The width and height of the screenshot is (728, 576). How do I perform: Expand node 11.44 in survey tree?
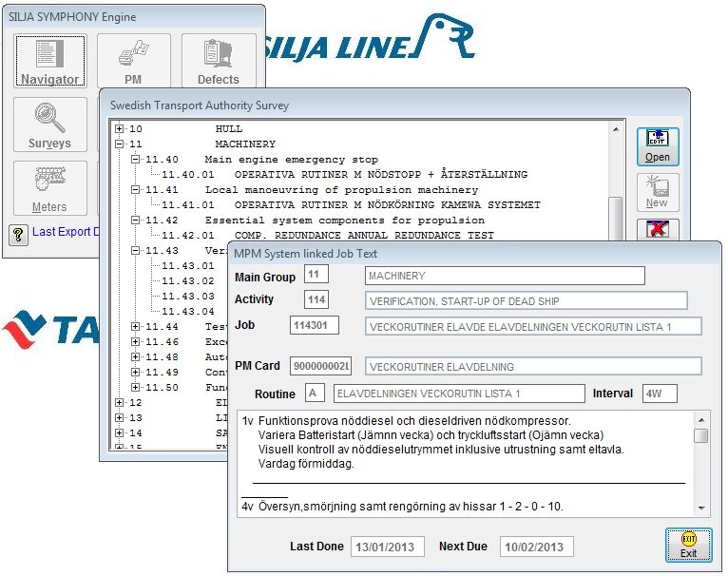(x=136, y=327)
